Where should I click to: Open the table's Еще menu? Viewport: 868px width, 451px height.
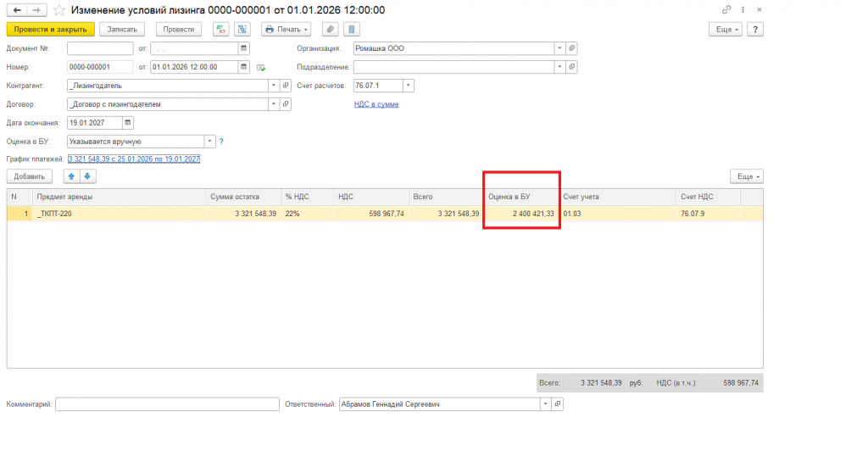(x=747, y=176)
